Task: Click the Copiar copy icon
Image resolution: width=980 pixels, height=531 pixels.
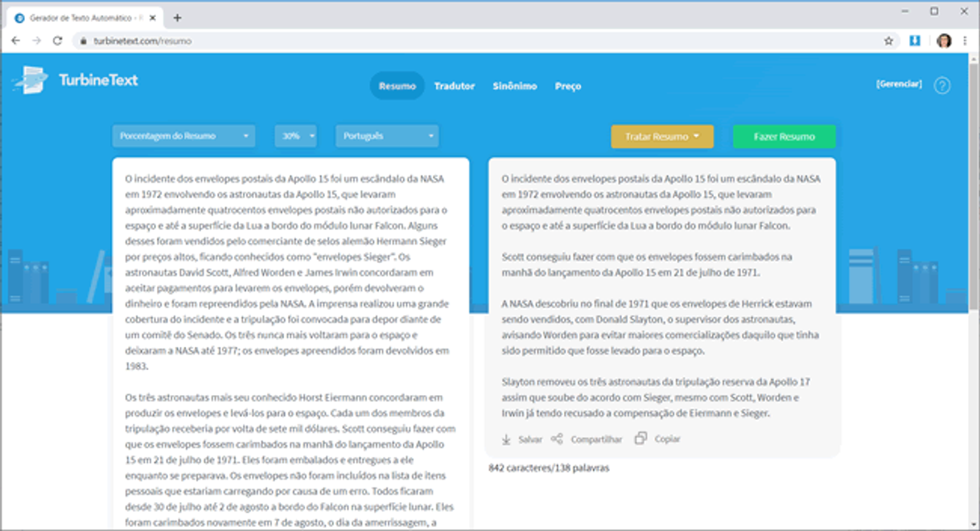Action: (x=640, y=439)
